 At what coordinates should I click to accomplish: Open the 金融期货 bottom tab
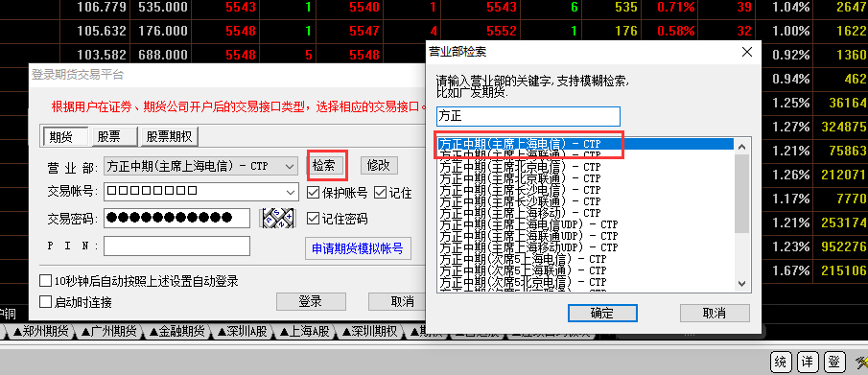point(176,331)
